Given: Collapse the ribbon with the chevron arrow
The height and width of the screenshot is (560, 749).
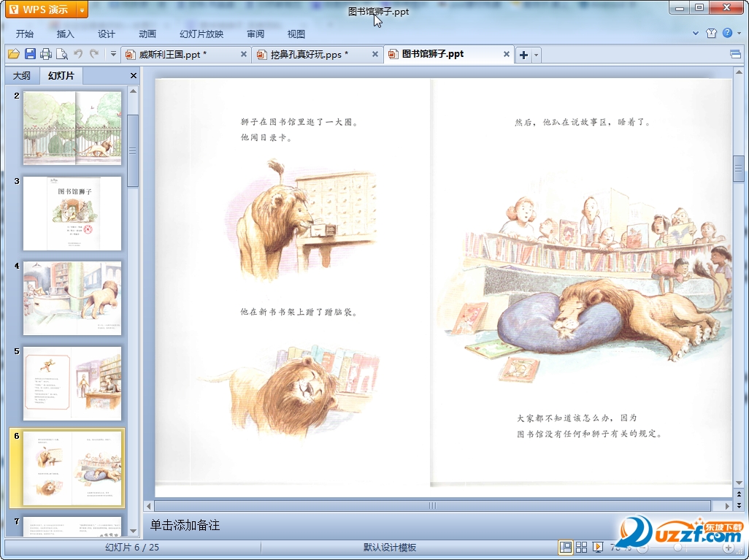Looking at the screenshot, I should pyautogui.click(x=696, y=33).
